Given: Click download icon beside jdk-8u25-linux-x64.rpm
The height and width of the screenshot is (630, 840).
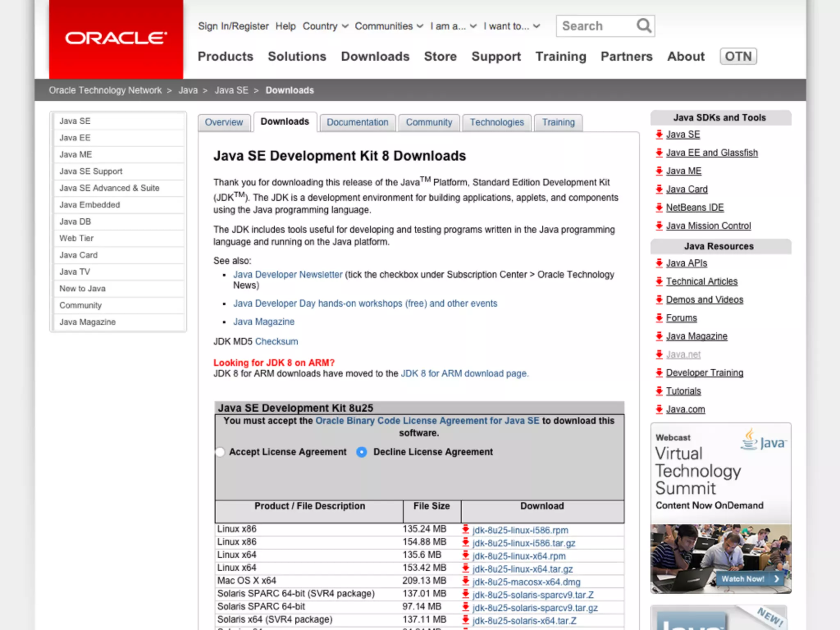Looking at the screenshot, I should point(466,555).
